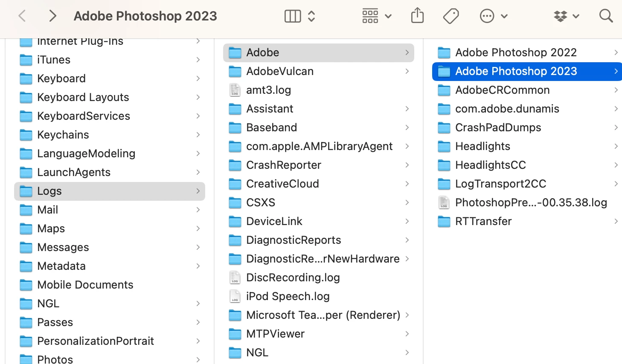Open the Maps folder
The height and width of the screenshot is (364, 622).
click(x=110, y=228)
